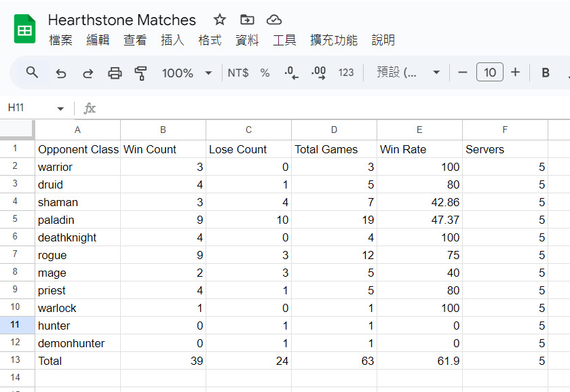Screen dimensions: 570x392
Task: Redo the last action
Action: [x=88, y=73]
